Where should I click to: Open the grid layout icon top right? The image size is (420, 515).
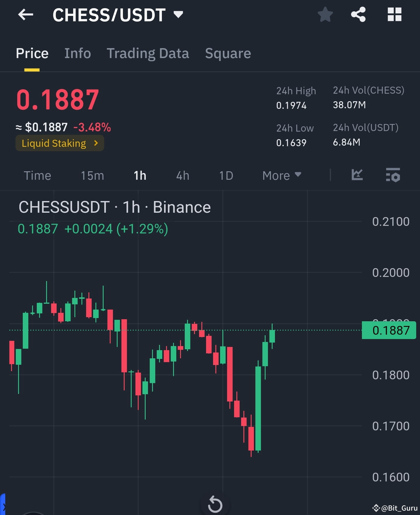tap(395, 15)
